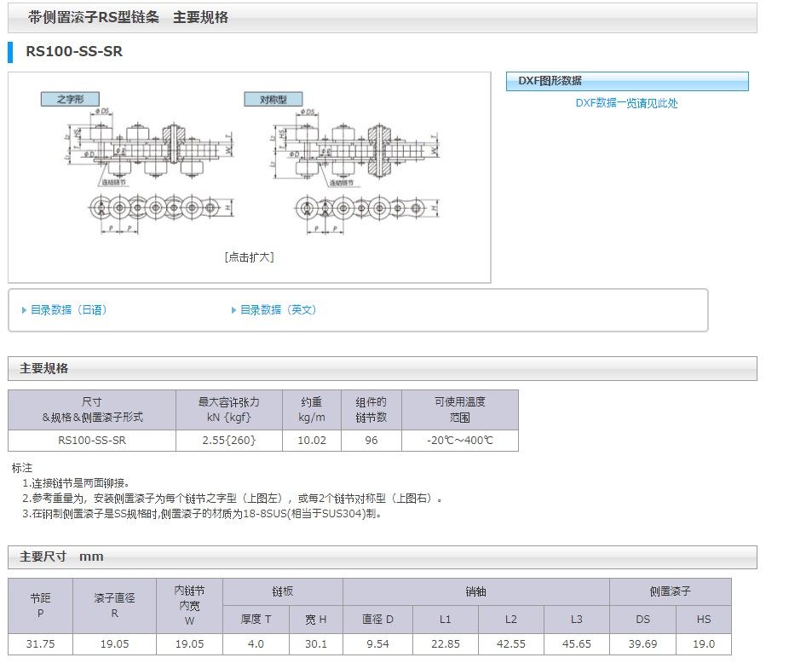Screen dimensions: 812x669
Task: Click the 厚度 T sub-header
Action: [x=256, y=620]
